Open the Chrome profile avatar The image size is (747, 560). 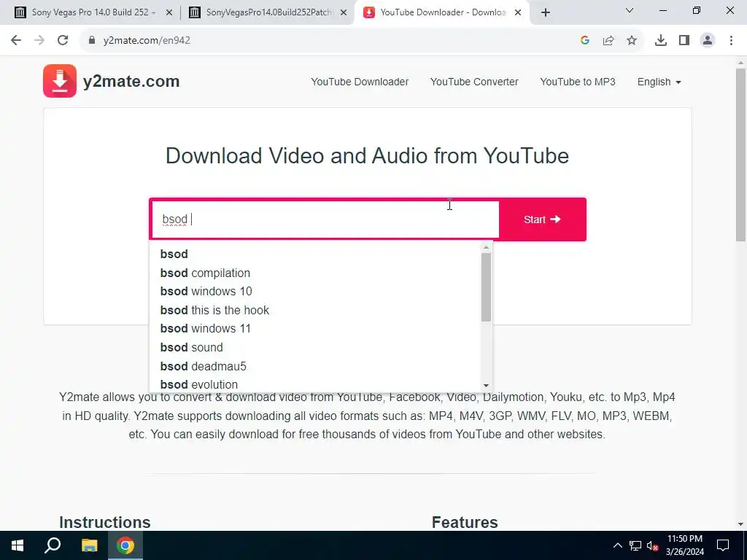pos(708,41)
